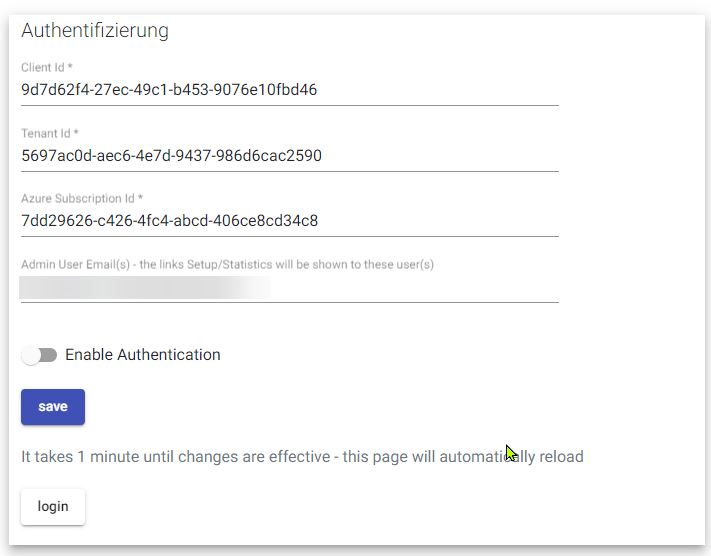711x556 pixels.
Task: Click the Tenant Id value 5697ac0d-aec6…
Action: tap(171, 156)
